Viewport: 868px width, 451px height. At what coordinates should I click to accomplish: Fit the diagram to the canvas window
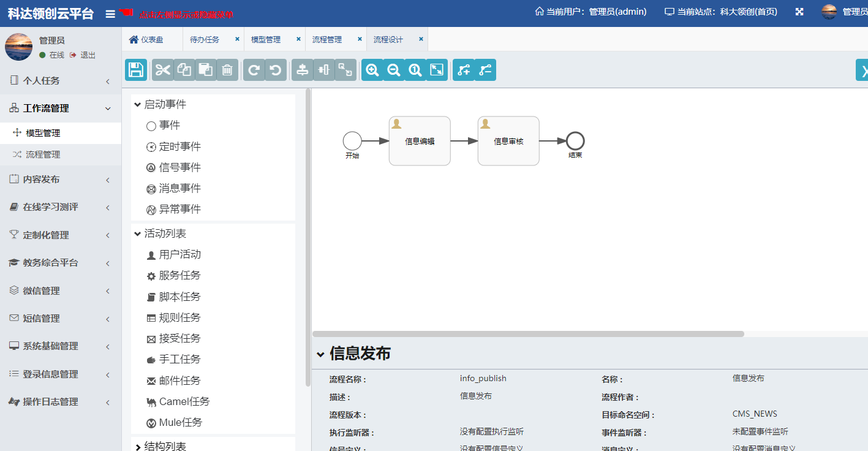pos(437,70)
